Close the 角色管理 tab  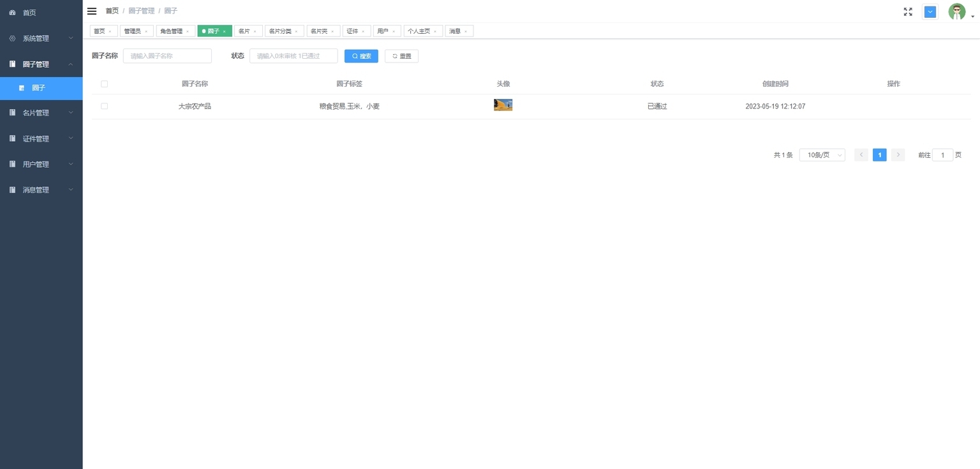[188, 31]
